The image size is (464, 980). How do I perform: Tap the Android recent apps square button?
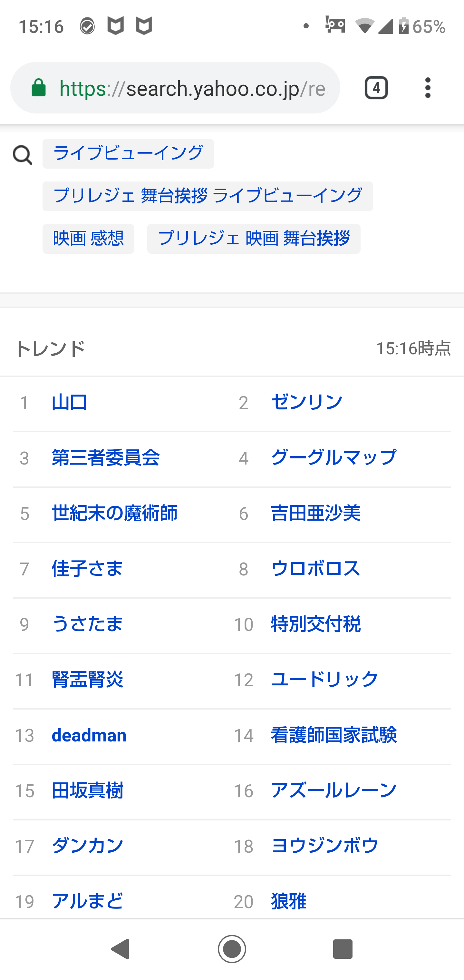tap(343, 949)
